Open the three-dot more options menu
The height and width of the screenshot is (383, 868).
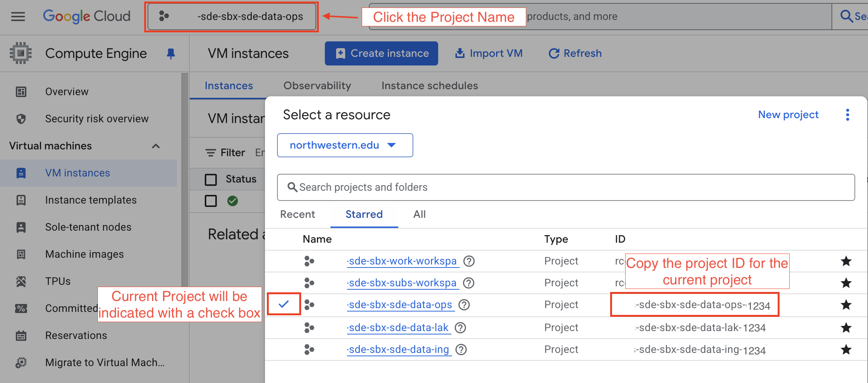847,115
